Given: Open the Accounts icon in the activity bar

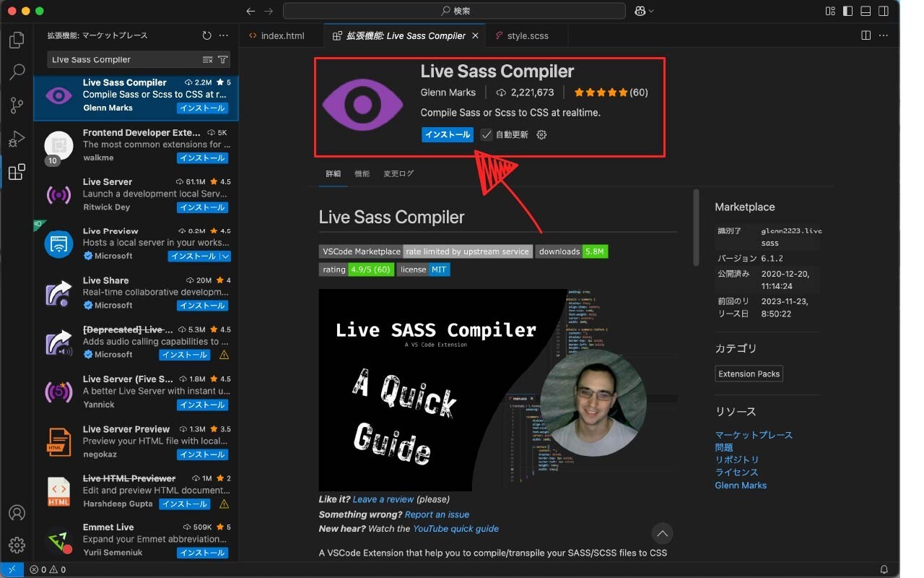Looking at the screenshot, I should click(x=17, y=513).
